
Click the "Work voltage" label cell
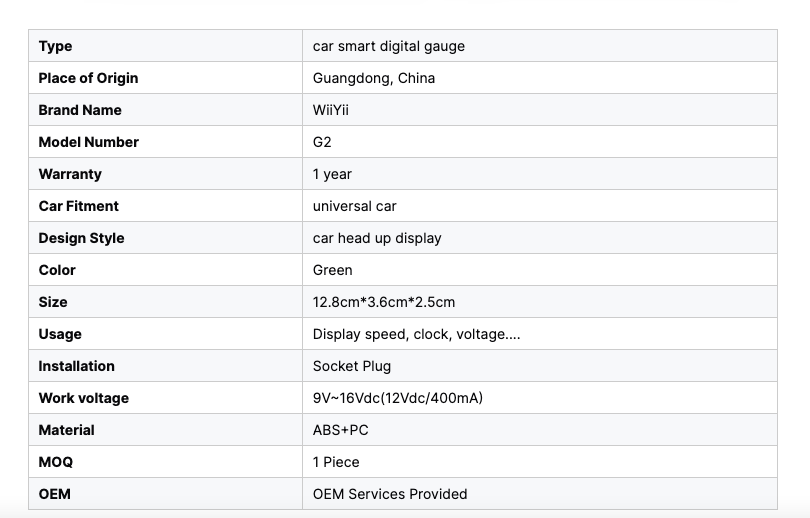[x=84, y=398]
